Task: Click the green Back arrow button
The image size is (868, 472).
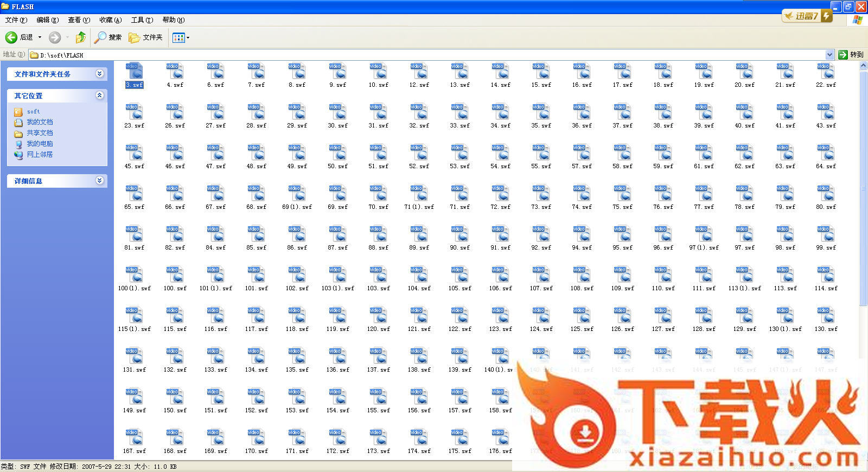Action: 11,37
